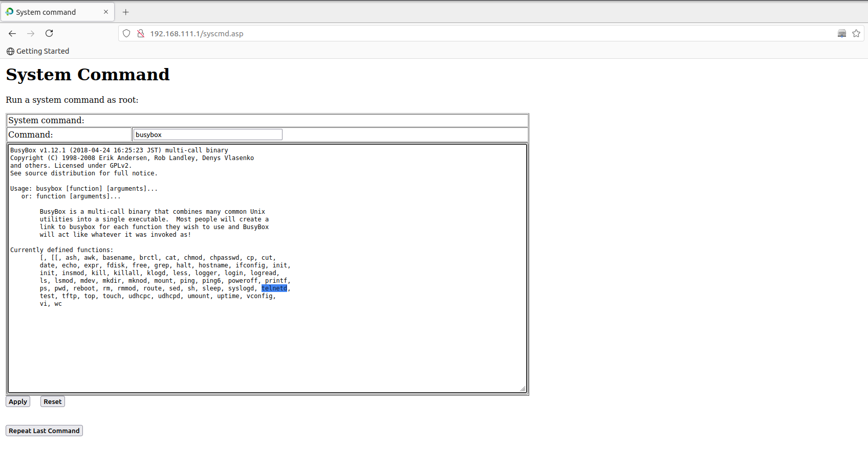Click the 'BusyBox v1.12.1' version line
The height and width of the screenshot is (451, 868).
(119, 150)
